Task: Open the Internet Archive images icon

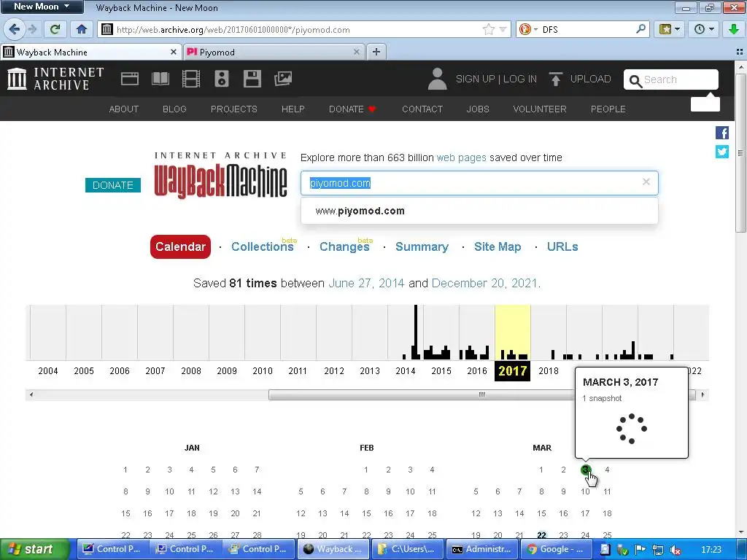Action: 283,79
